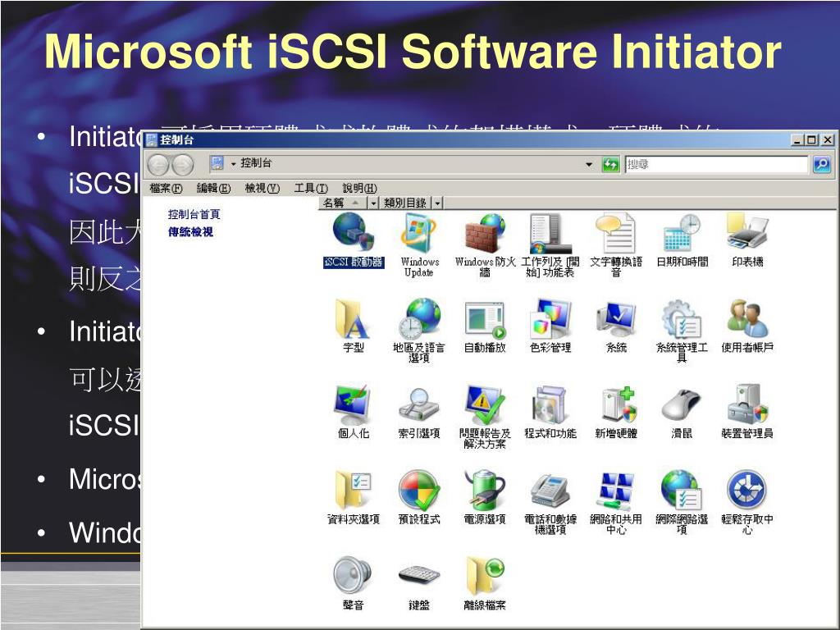This screenshot has height=630, width=840.
Task: Click the Back navigation arrow button
Action: click(x=158, y=164)
